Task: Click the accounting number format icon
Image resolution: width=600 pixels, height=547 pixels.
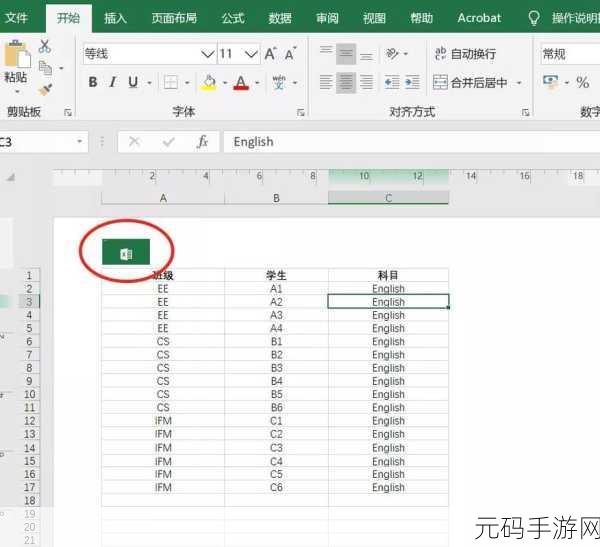Action: click(550, 82)
